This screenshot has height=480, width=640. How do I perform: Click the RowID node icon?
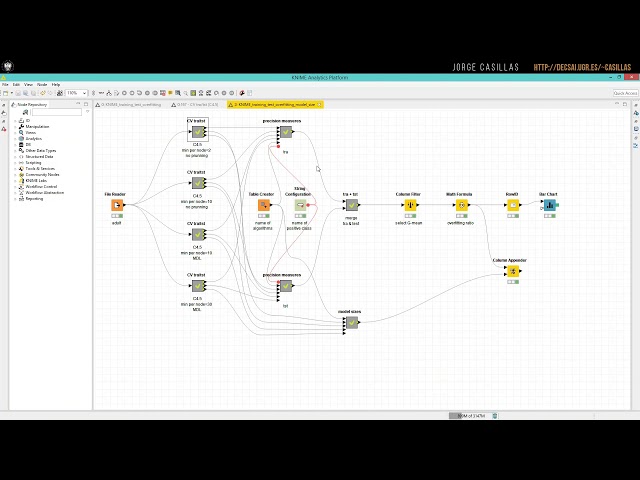tap(513, 205)
